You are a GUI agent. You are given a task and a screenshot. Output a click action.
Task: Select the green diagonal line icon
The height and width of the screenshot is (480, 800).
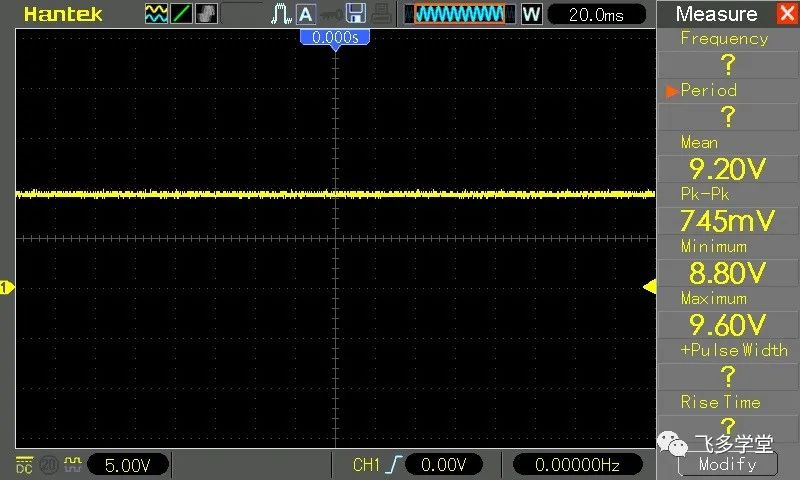181,14
